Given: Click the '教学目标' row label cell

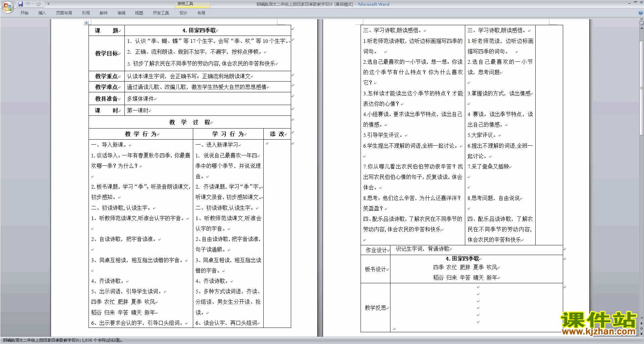Looking at the screenshot, I should pyautogui.click(x=107, y=53).
